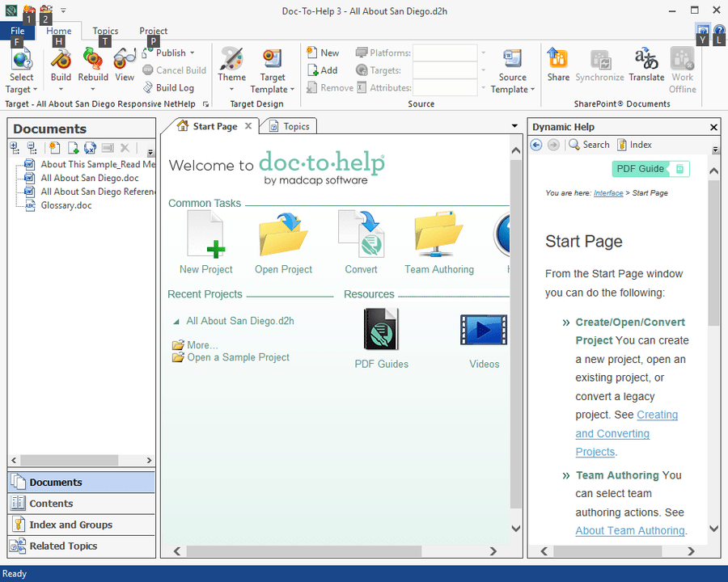Screen dimensions: 728x582
Task: Open the Theme dropdown arrow
Action: pos(231,89)
